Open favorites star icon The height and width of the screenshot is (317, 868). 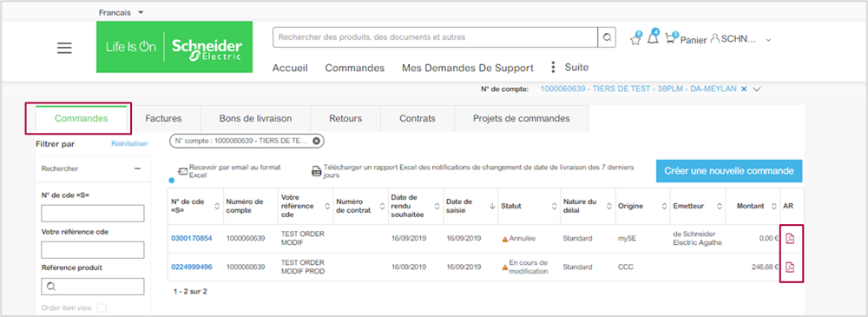[x=636, y=39]
